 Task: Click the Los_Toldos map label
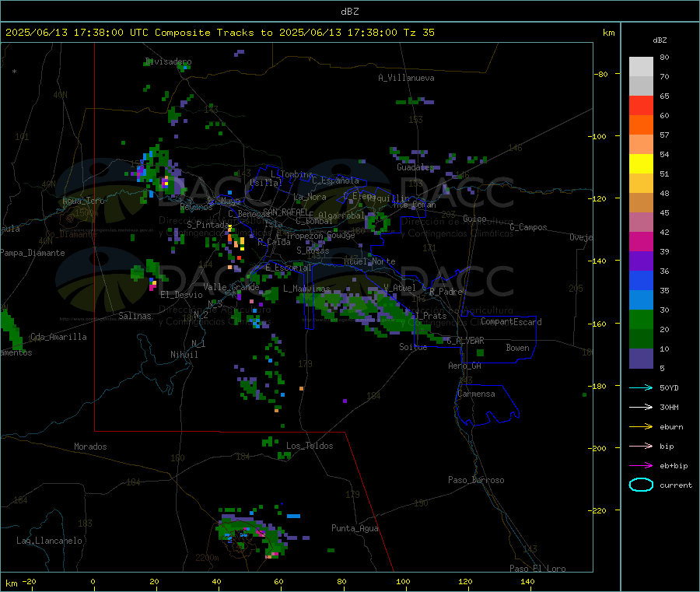click(310, 446)
